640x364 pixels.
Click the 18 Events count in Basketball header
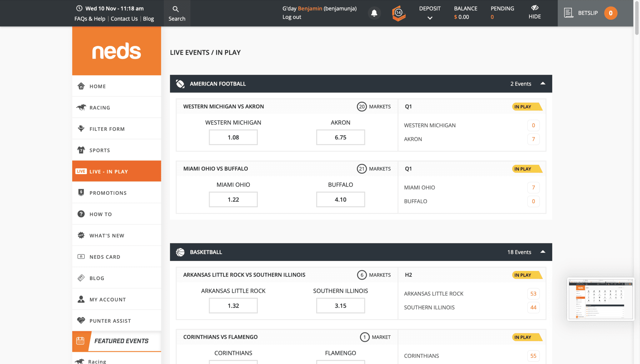click(x=519, y=252)
